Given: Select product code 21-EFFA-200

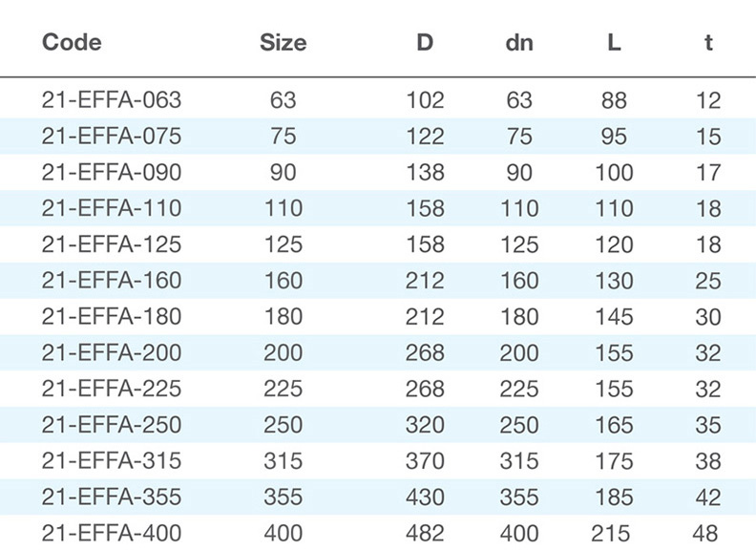Looking at the screenshot, I should tap(112, 353).
